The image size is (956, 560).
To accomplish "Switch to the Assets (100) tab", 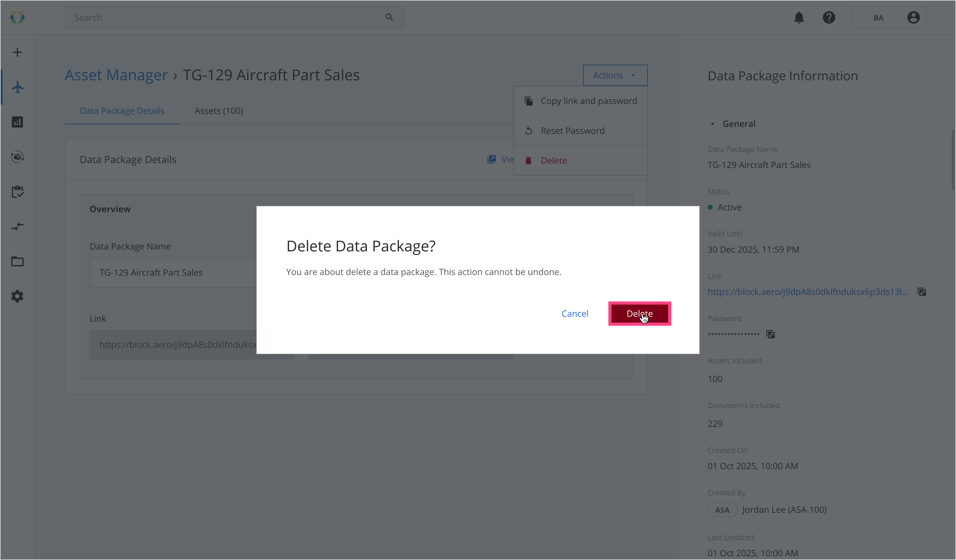I will (219, 111).
